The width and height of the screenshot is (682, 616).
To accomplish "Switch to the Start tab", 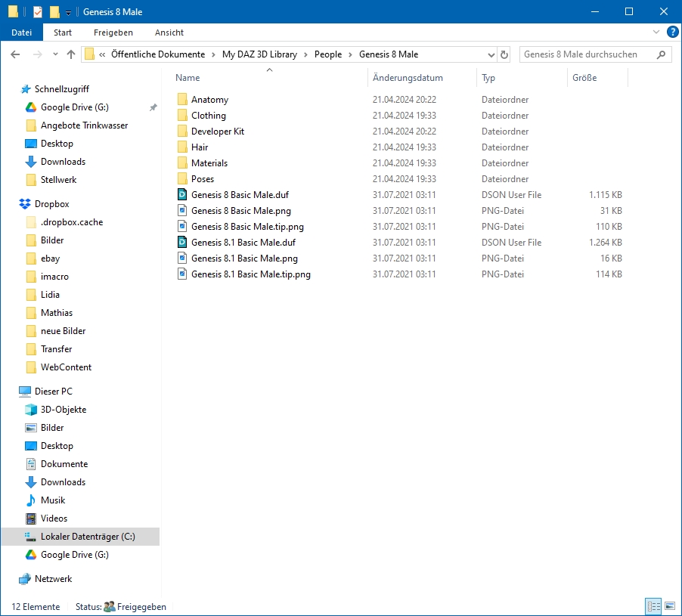I will pos(63,33).
